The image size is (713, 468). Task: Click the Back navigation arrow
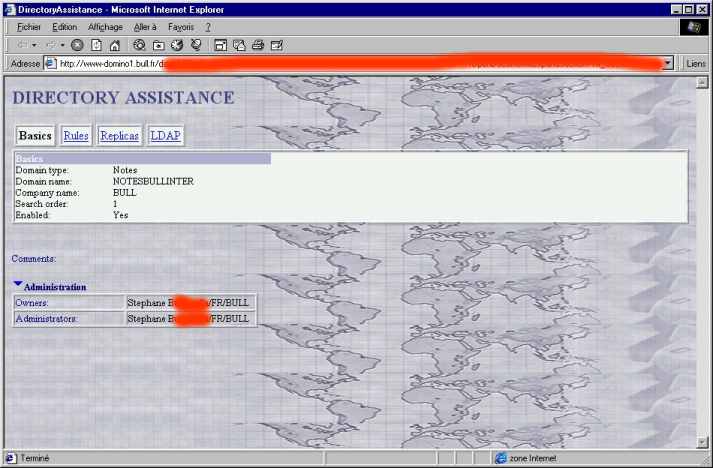click(x=21, y=45)
